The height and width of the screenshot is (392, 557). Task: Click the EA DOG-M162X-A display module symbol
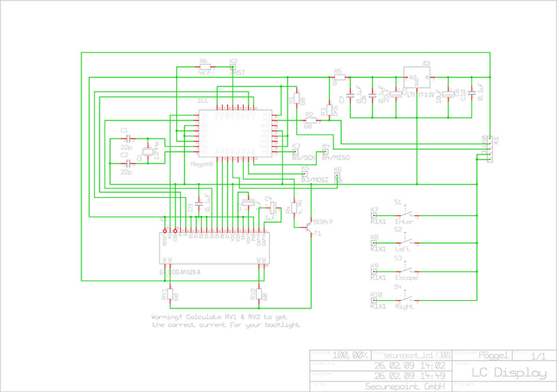point(214,248)
